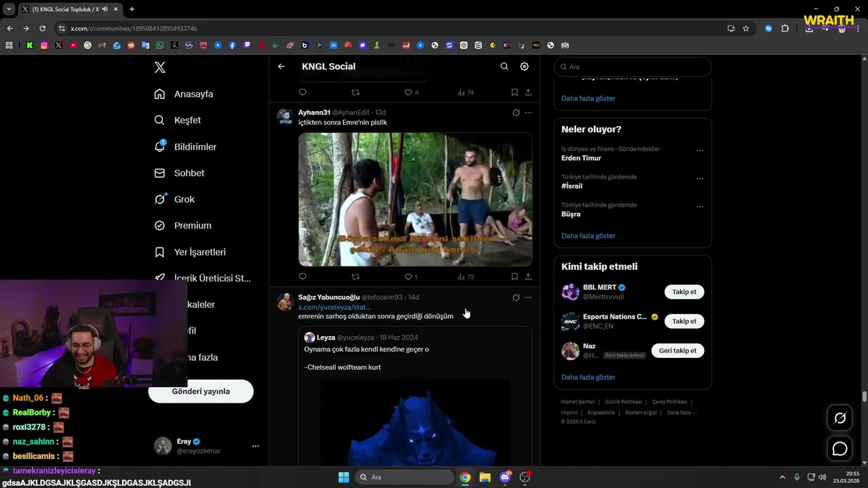Open Grok from sidebar menu
This screenshot has height=488, width=868.
pos(175,199)
